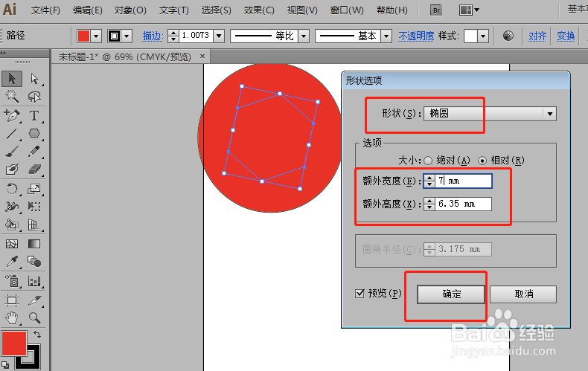Screen dimensions: 588x371
Task: Select the Perspective Grid tool
Action: (x=34, y=225)
